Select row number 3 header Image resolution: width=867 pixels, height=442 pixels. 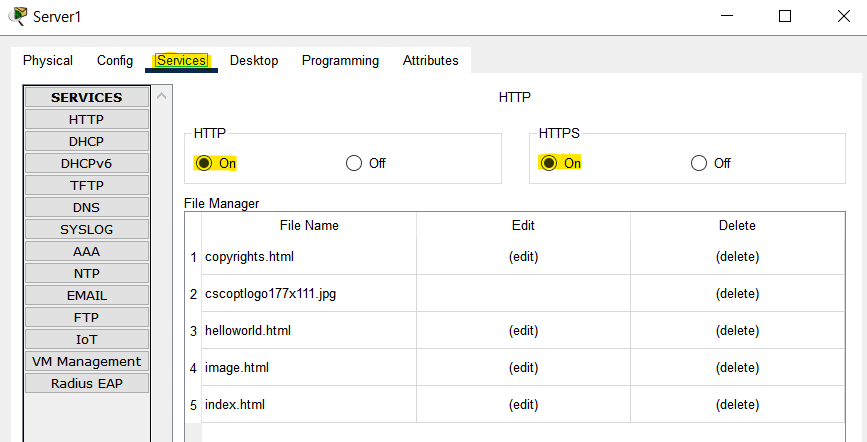(194, 331)
